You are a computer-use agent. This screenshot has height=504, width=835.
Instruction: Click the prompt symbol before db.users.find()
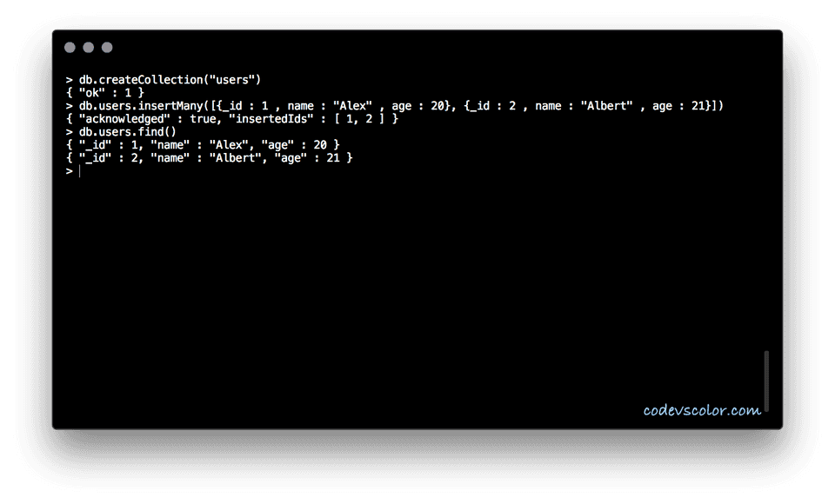[x=70, y=132]
